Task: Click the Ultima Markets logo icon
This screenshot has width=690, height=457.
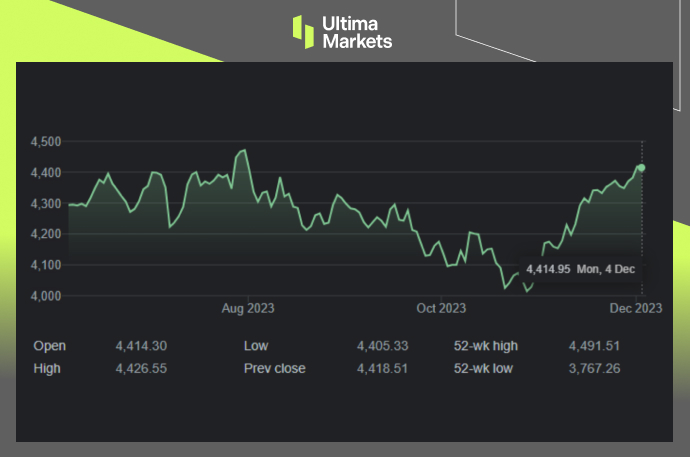Action: [x=302, y=31]
